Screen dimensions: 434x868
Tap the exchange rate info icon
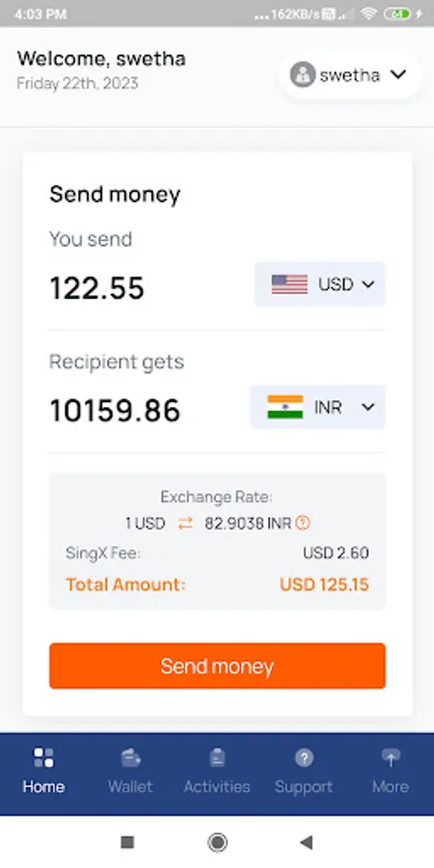click(x=303, y=523)
